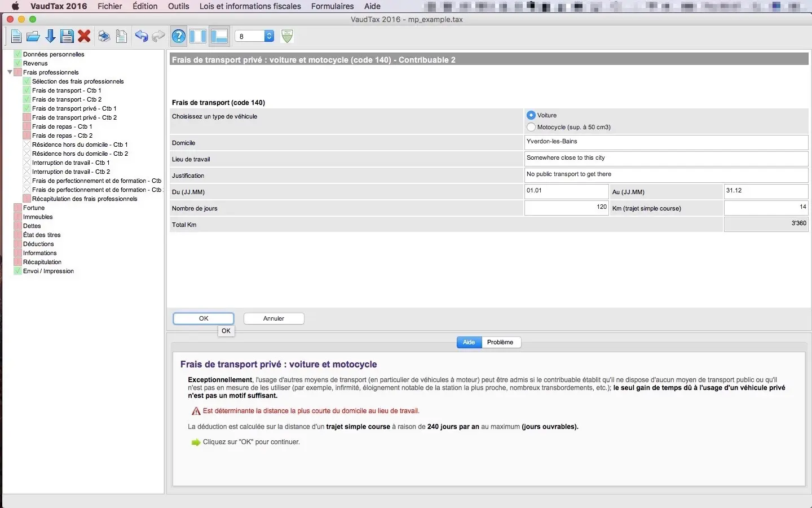Toggle the help question mark icon
The height and width of the screenshot is (508, 812).
point(179,37)
